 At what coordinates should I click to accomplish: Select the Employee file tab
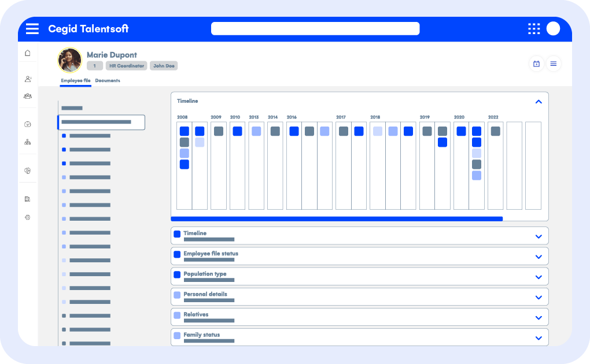pyautogui.click(x=76, y=80)
